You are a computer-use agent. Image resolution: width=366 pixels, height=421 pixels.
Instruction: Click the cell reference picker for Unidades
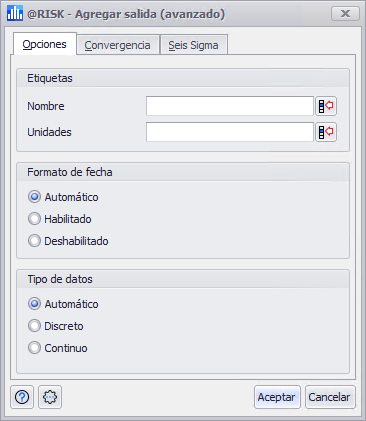click(326, 132)
